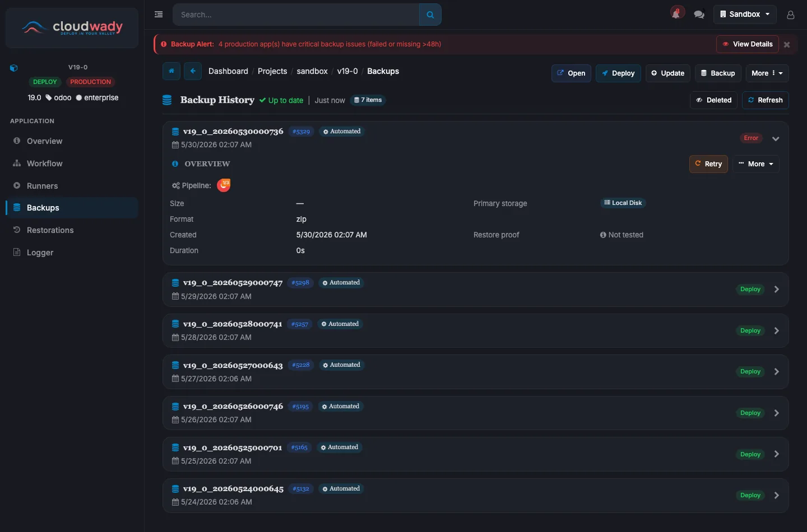Select Backups in the sidebar
807x532 pixels.
point(72,208)
